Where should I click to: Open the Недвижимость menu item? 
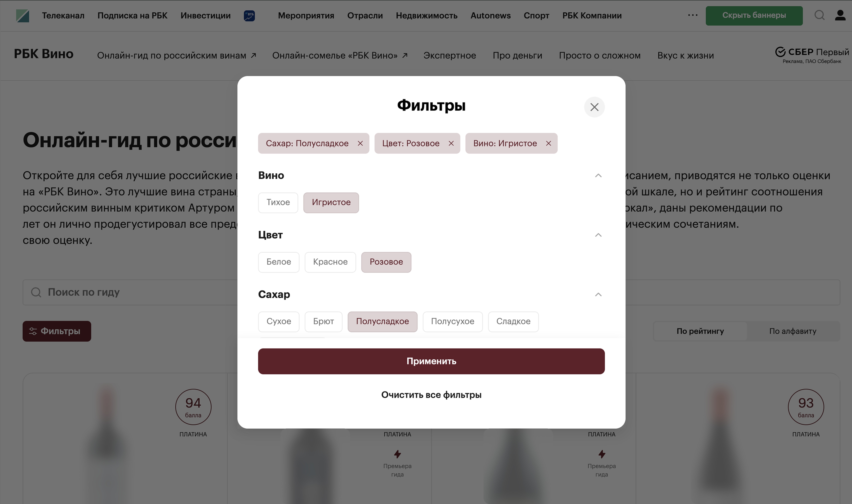tap(426, 16)
